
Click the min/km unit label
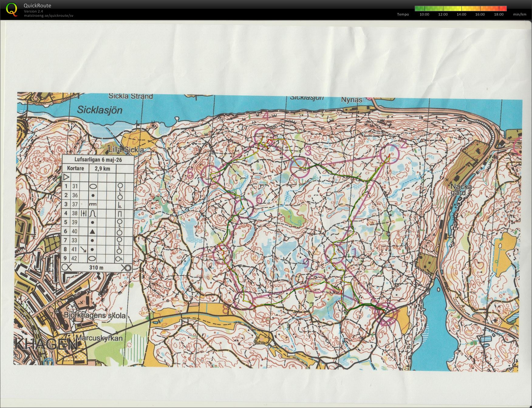pos(520,14)
